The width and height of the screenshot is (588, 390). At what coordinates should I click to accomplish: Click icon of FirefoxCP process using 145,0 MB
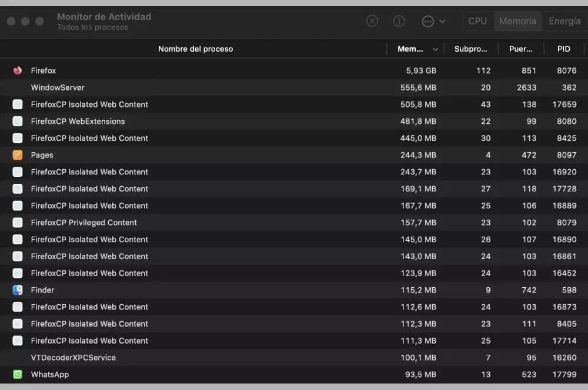[18, 240]
